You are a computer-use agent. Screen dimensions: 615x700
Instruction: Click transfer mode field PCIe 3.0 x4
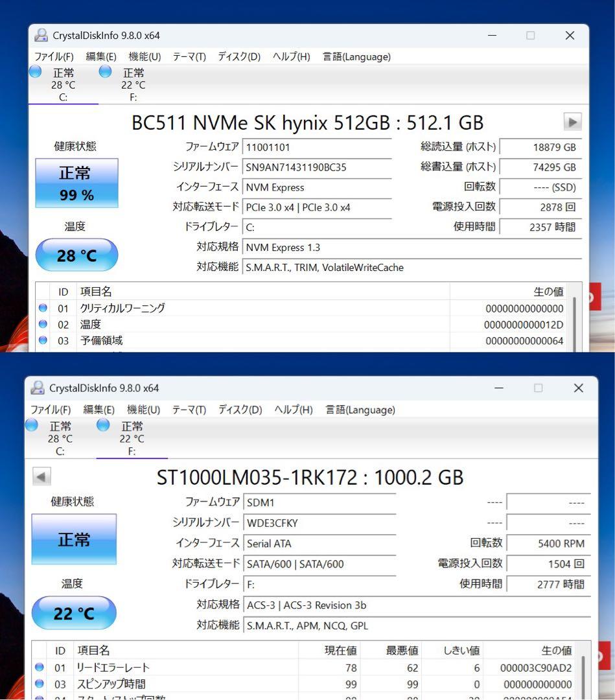317,207
